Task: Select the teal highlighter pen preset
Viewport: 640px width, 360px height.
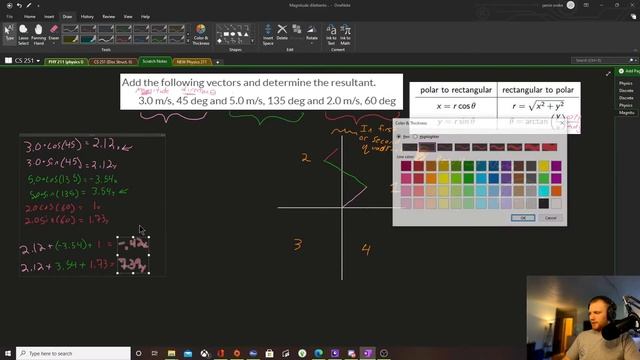Action: click(x=88, y=39)
